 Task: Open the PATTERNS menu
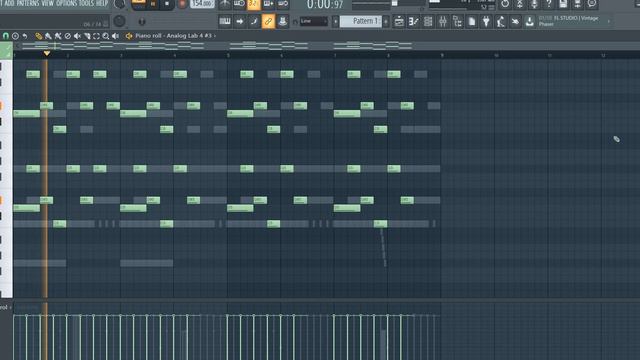(28, 3)
